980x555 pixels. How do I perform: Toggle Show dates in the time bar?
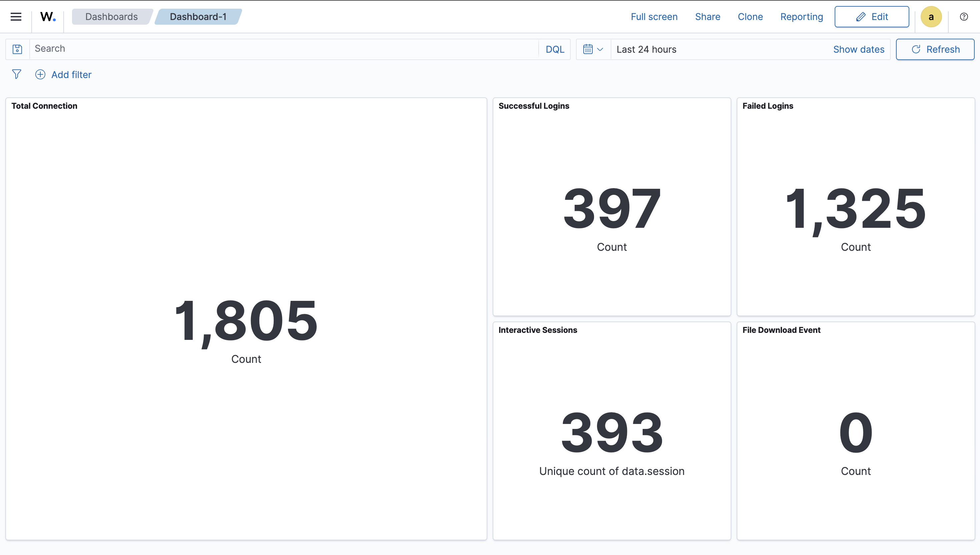pos(859,49)
